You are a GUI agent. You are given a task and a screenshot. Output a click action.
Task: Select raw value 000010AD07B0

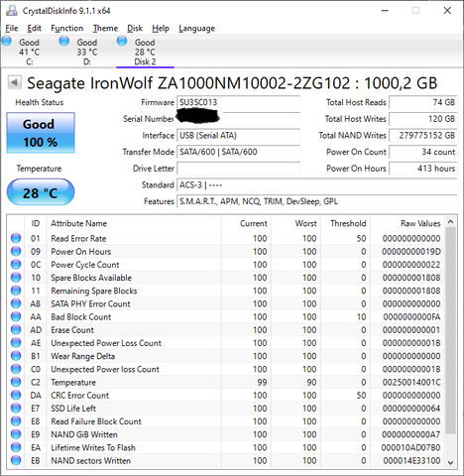coord(410,447)
